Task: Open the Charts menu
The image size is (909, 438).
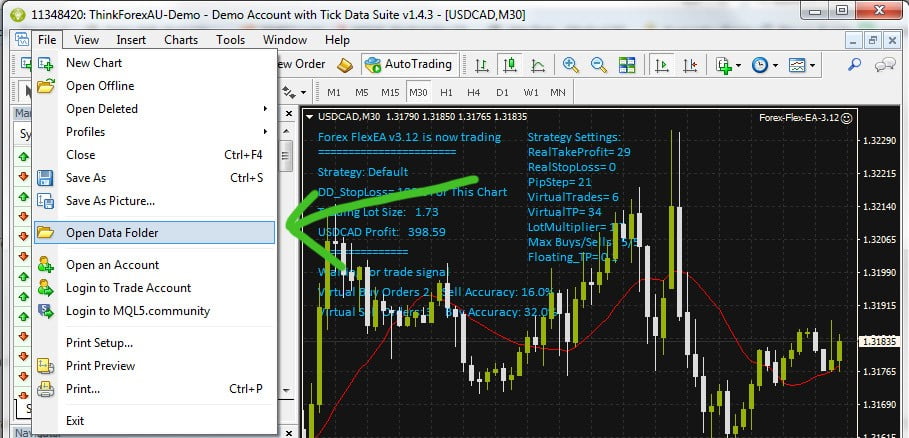Action: (x=181, y=40)
